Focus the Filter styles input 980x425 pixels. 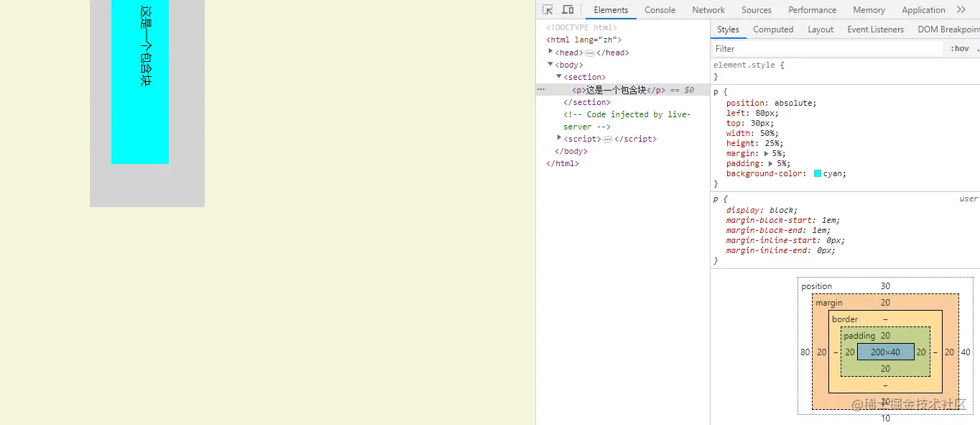point(826,49)
